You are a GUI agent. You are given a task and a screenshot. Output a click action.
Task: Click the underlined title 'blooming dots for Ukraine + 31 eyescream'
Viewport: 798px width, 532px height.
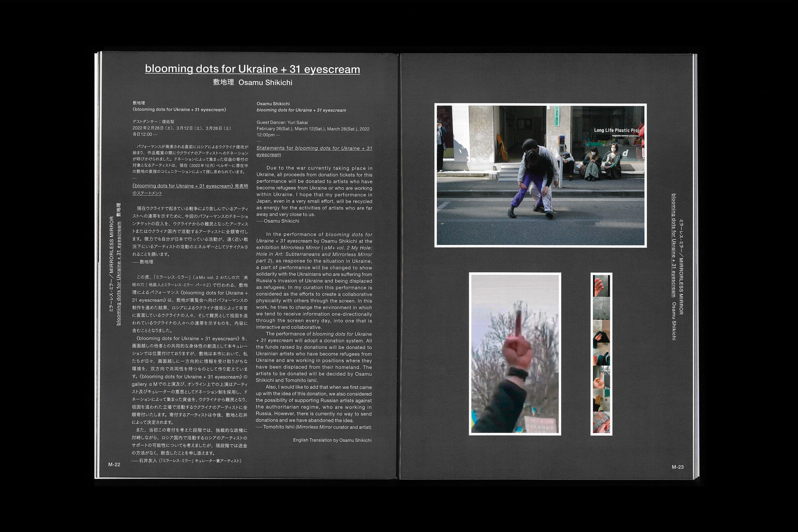click(x=252, y=69)
